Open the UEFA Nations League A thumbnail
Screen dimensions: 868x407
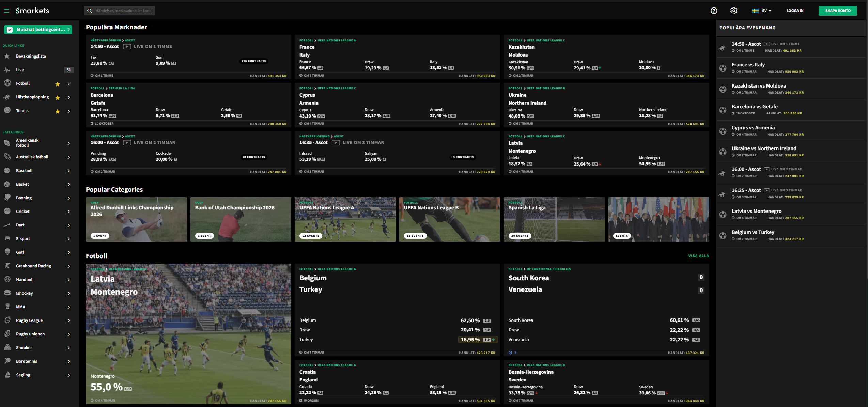[345, 219]
